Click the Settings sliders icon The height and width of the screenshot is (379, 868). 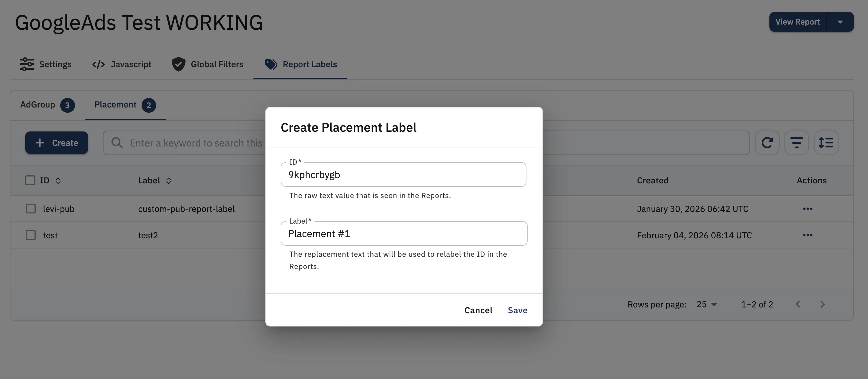[x=27, y=64]
